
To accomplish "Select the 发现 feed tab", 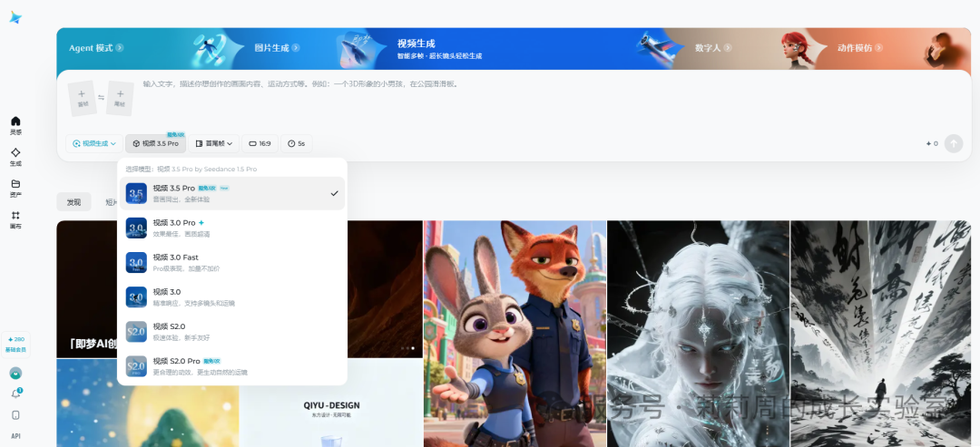I will coord(73,201).
